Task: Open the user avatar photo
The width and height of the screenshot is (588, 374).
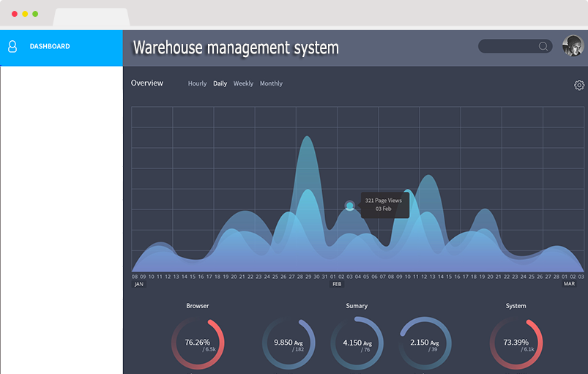Action: pos(573,46)
